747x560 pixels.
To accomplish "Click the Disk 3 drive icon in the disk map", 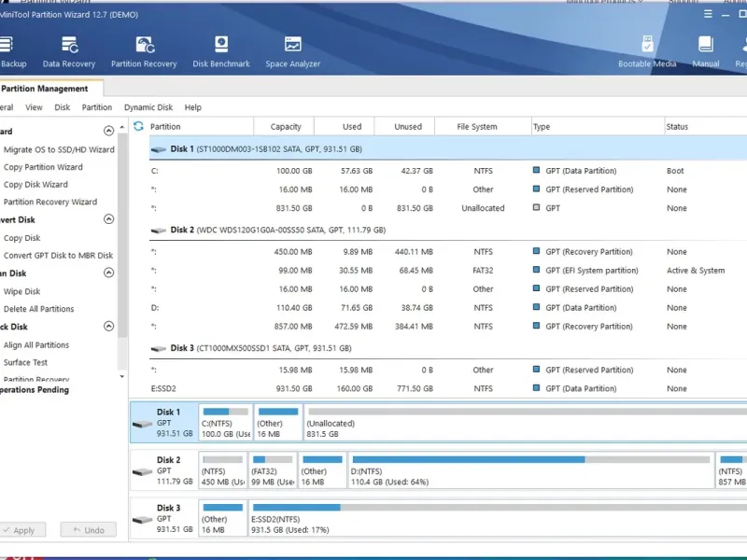I will [142, 520].
